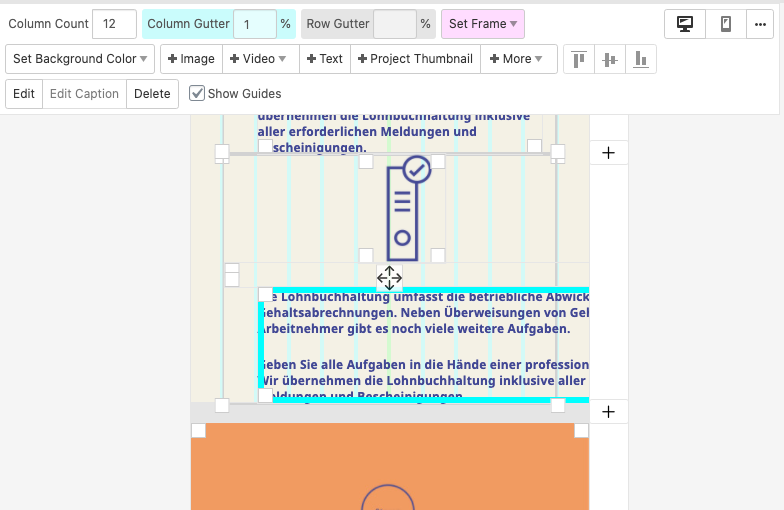The width and height of the screenshot is (784, 510).
Task: Align selected modules to top
Action: pyautogui.click(x=578, y=60)
